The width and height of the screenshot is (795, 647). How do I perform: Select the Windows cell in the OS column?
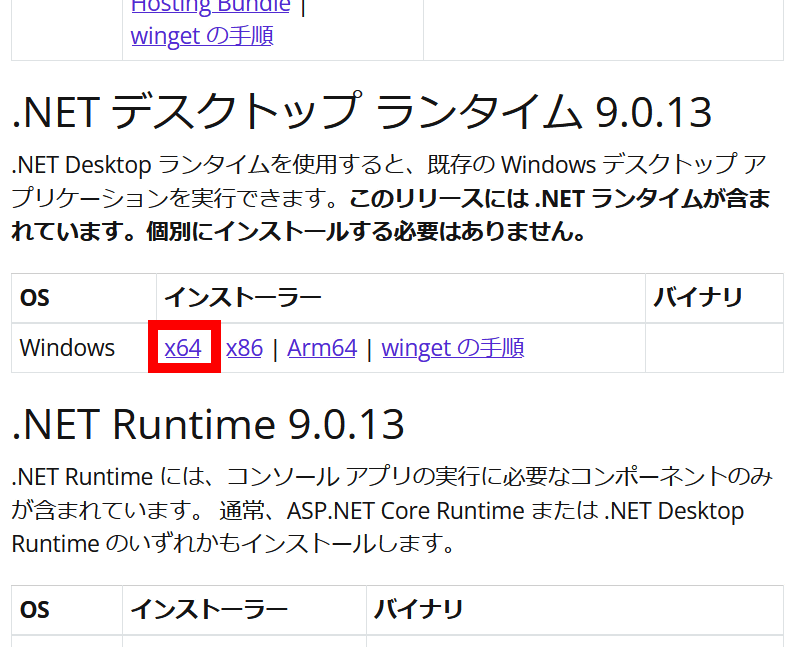pos(67,348)
